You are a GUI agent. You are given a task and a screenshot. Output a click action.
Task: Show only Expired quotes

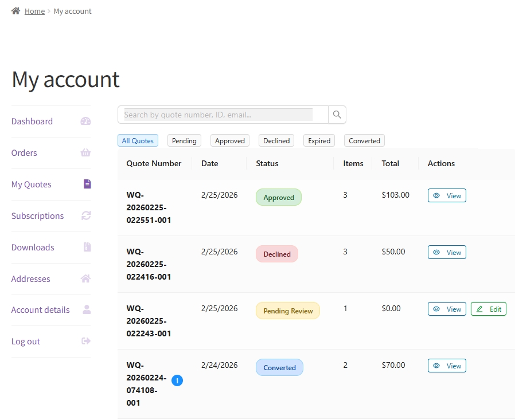tap(319, 141)
